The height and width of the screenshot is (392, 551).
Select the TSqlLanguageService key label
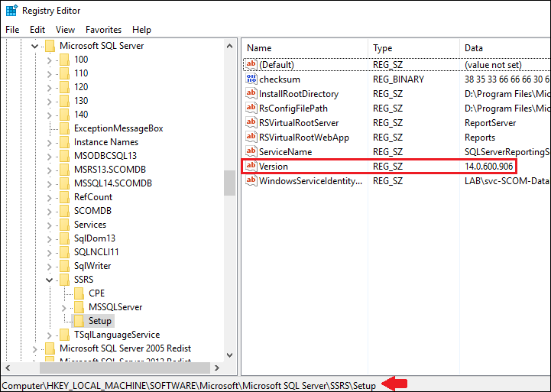(x=117, y=335)
